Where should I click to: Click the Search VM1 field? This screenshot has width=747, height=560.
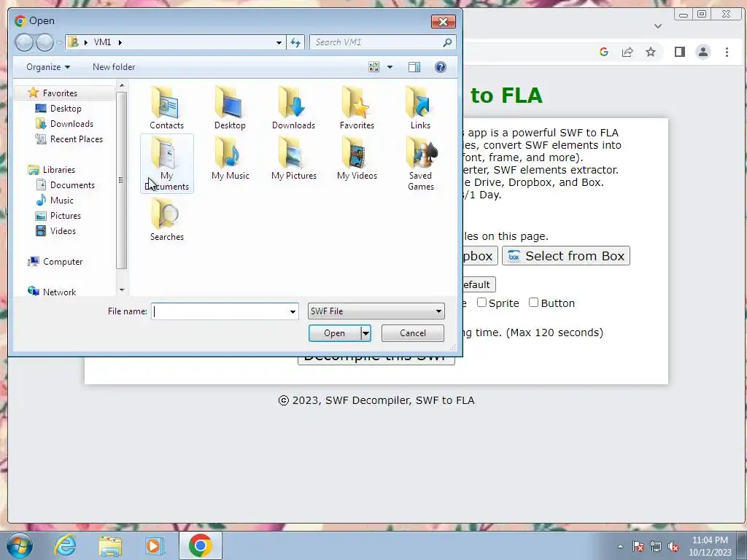(x=376, y=42)
